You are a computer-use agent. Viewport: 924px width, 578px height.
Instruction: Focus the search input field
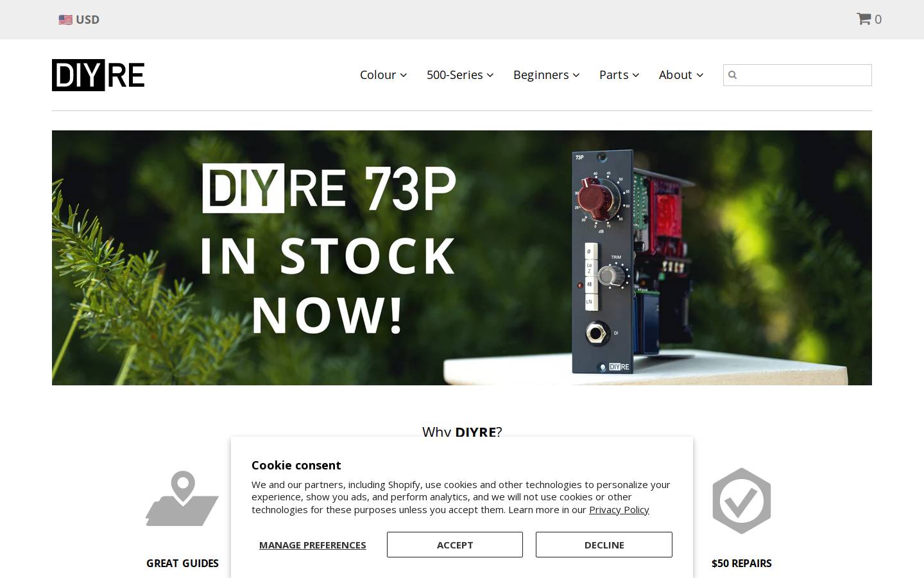point(798,75)
